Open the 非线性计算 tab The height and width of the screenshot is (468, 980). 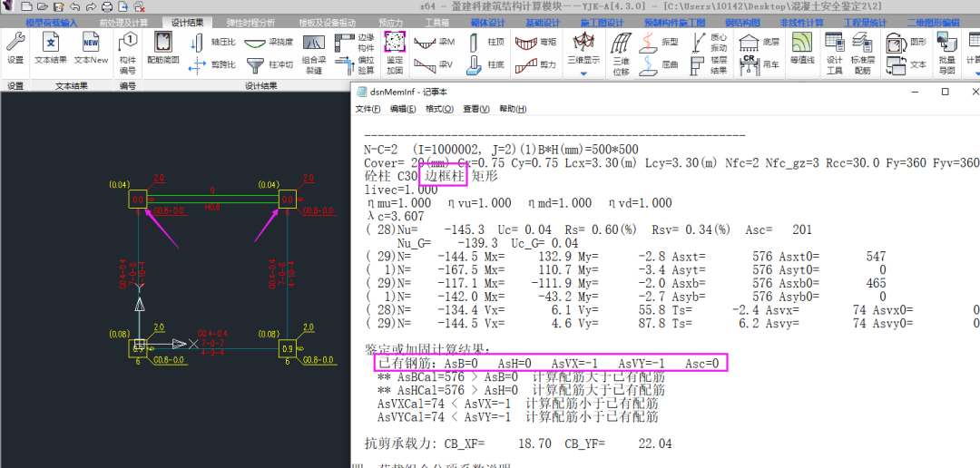[x=802, y=23]
